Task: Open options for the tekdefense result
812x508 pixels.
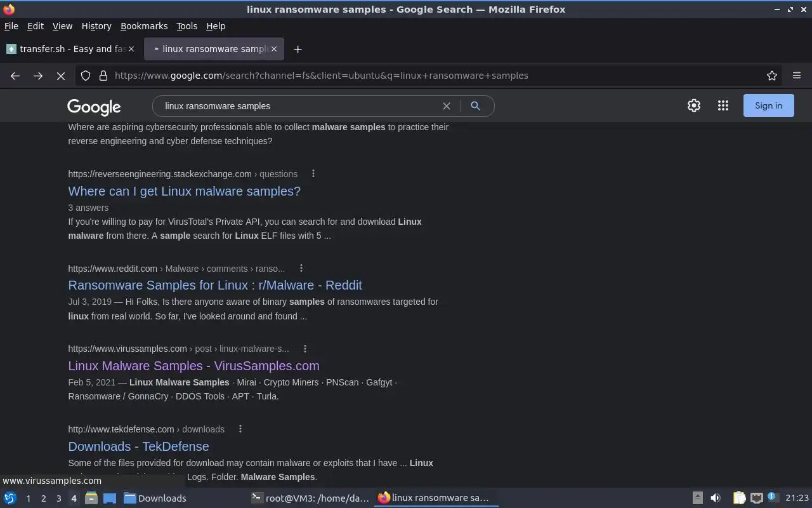Action: click(240, 429)
